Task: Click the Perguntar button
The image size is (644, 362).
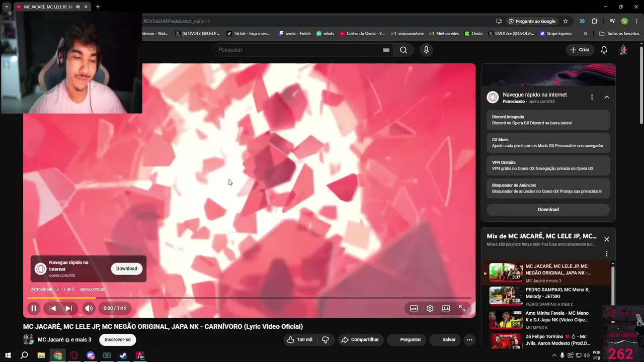Action: tap(406, 340)
